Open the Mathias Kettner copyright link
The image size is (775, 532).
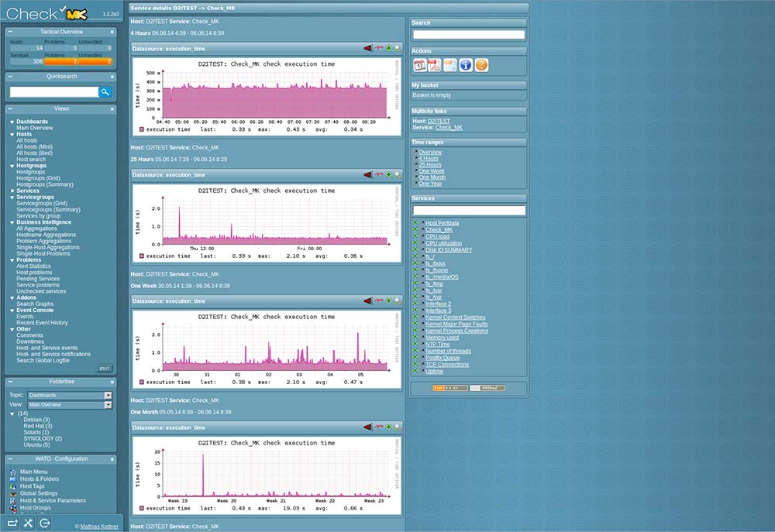99,527
